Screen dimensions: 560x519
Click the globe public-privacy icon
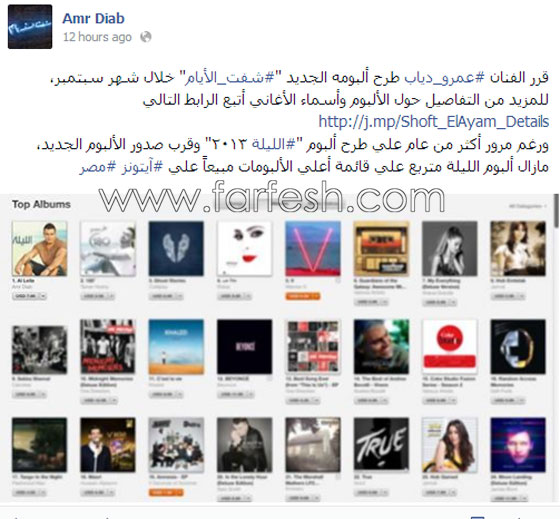point(145,37)
